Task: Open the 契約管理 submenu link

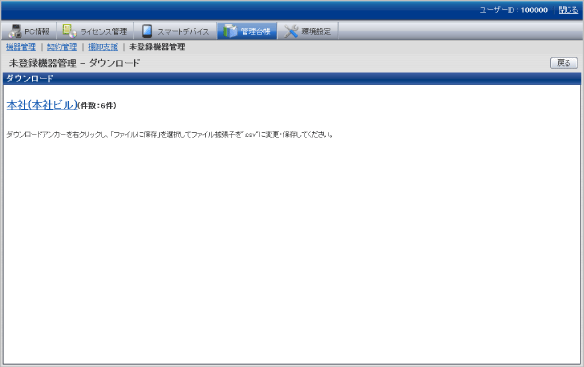Action: point(62,47)
